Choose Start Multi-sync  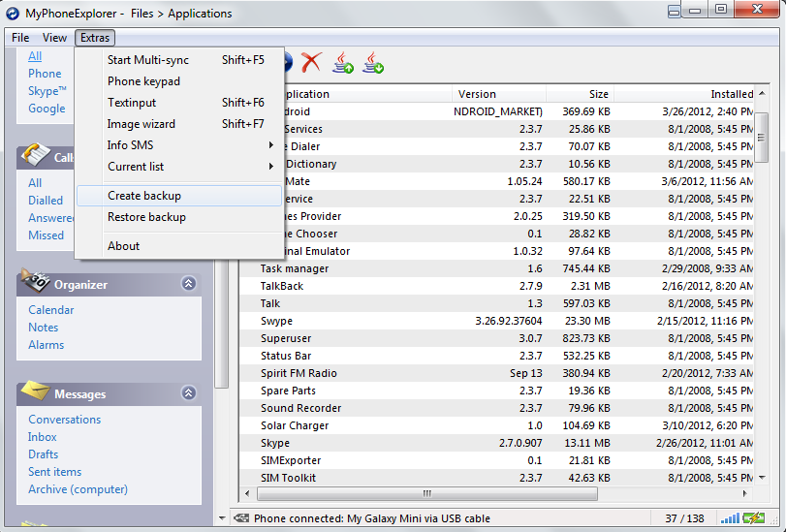(179, 60)
